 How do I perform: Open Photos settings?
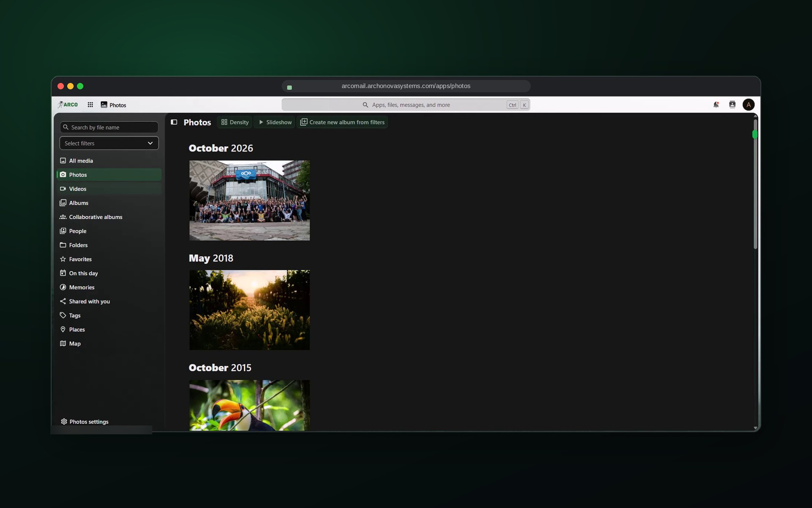coord(85,422)
